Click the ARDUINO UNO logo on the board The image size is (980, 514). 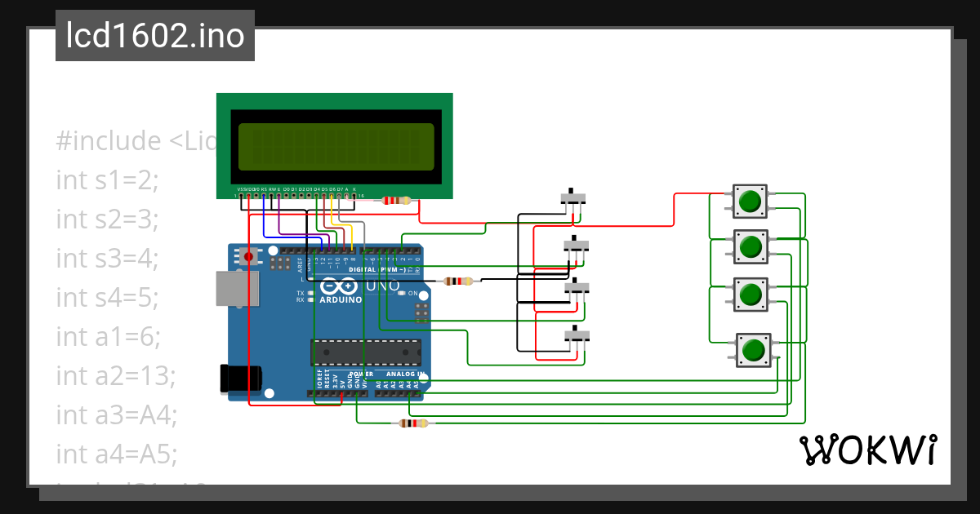pyautogui.click(x=339, y=290)
